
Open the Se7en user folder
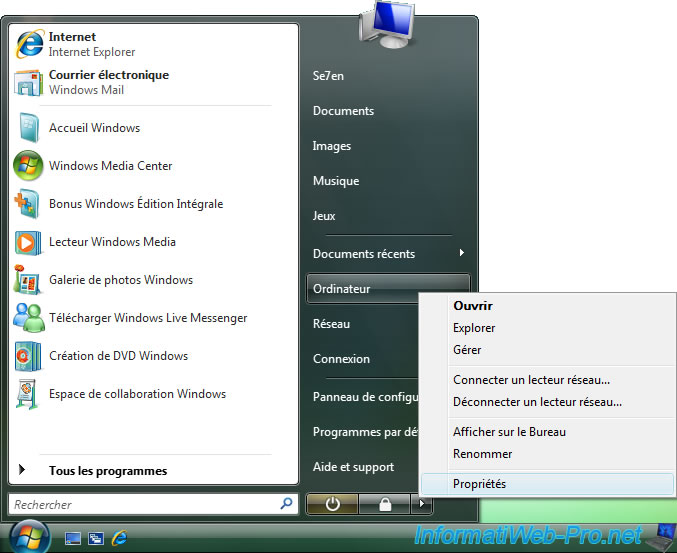point(328,76)
